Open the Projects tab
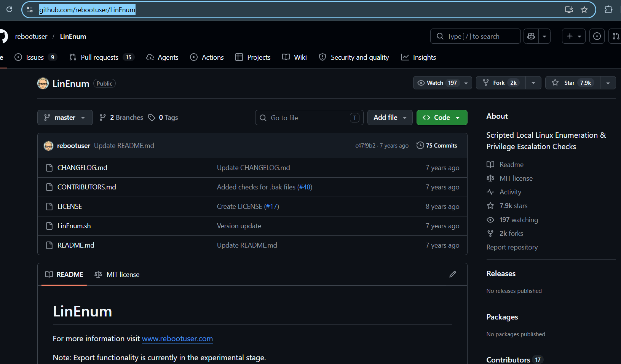621x364 pixels. 253,57
